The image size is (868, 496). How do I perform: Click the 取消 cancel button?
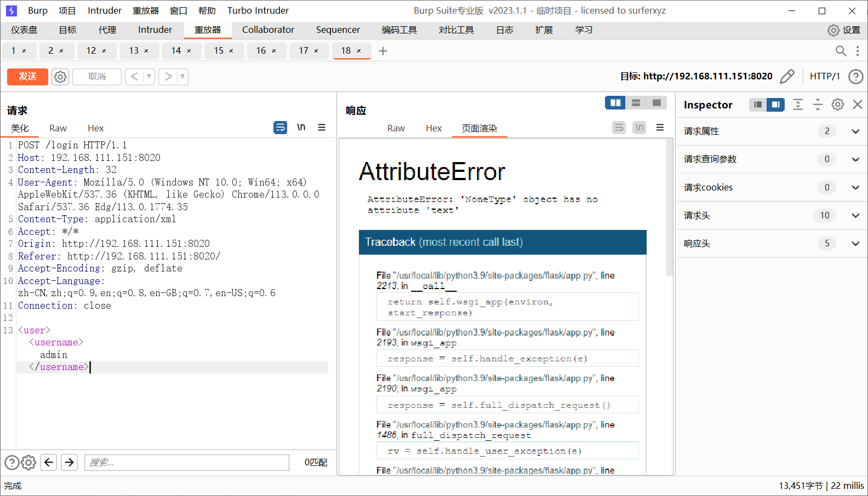(x=97, y=77)
